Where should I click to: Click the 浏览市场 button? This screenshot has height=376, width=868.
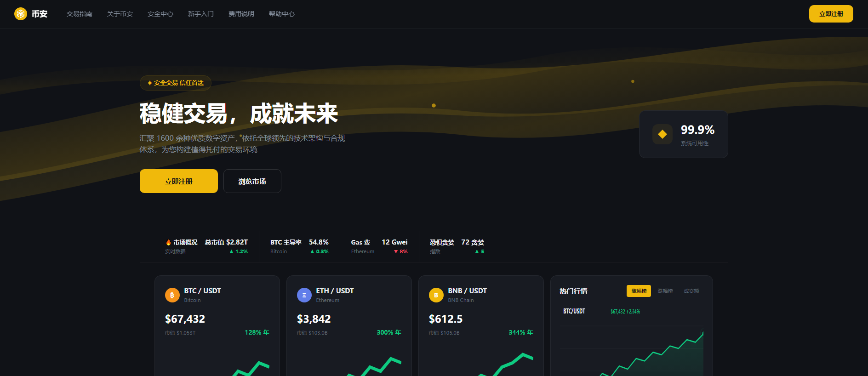tap(252, 181)
